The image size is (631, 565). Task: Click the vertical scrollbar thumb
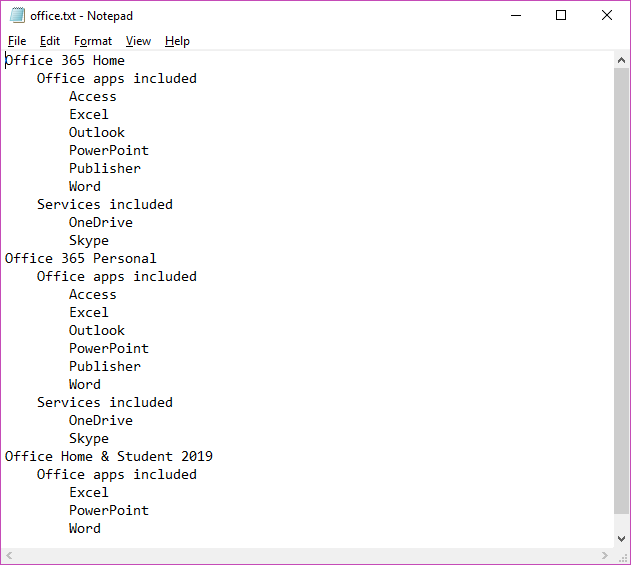click(x=621, y=291)
